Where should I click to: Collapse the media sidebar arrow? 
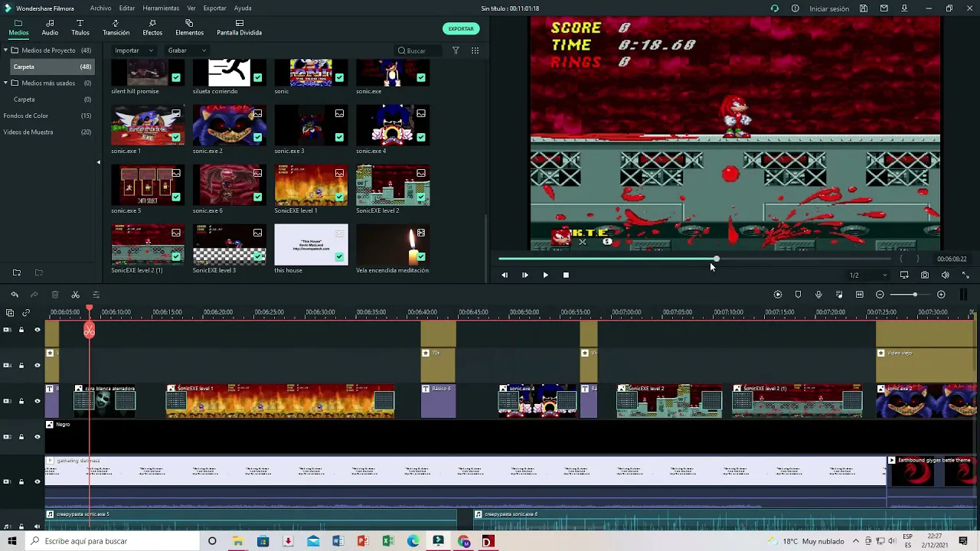click(x=98, y=162)
